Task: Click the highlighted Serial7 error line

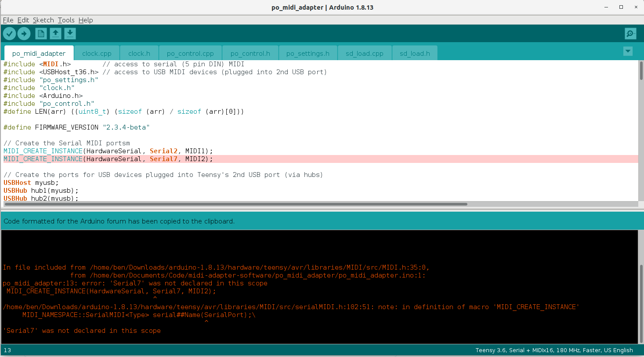Action: click(108, 159)
